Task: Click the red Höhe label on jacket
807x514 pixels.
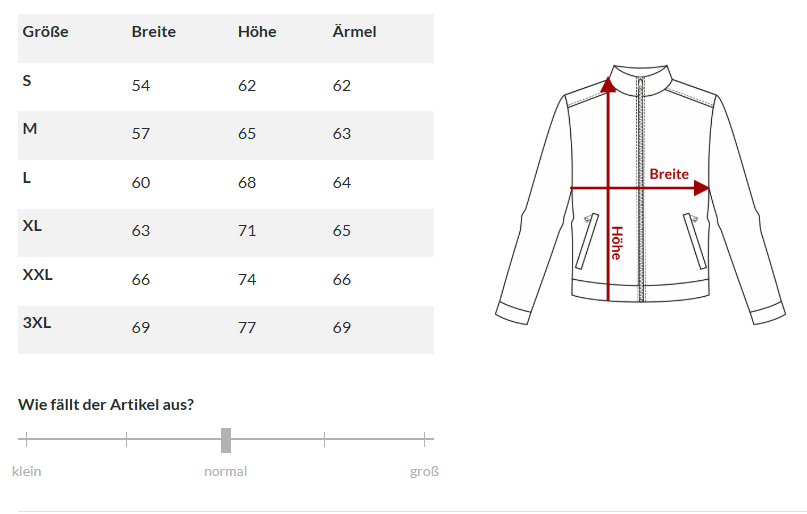Action: point(617,243)
